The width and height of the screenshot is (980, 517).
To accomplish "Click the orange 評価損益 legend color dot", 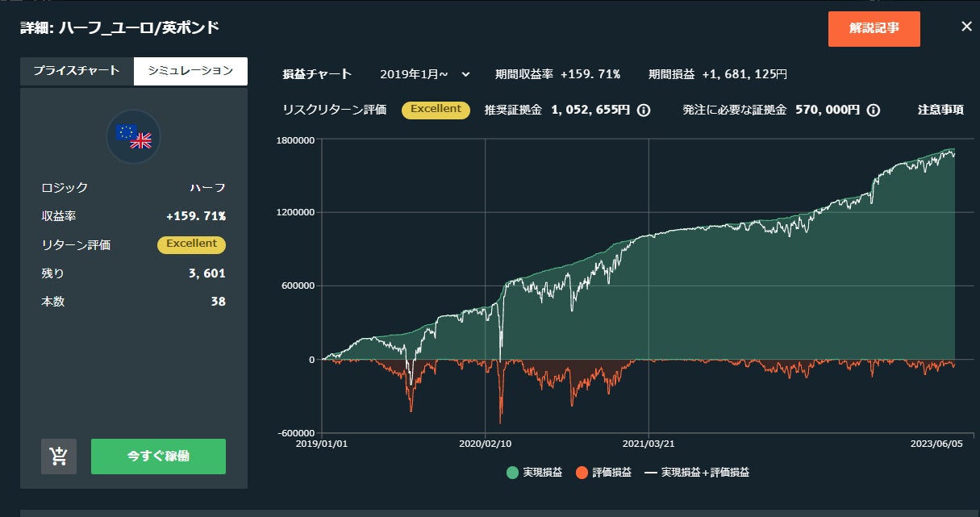I will point(582,473).
